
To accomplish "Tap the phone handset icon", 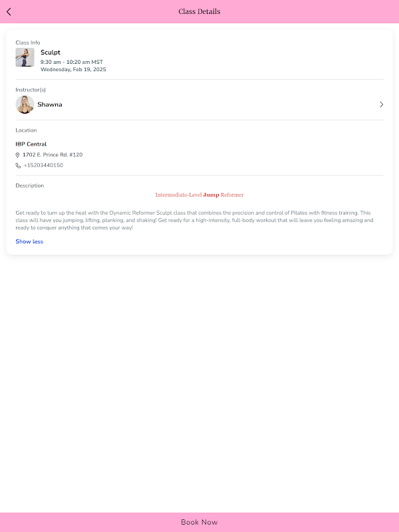I will [x=18, y=166].
